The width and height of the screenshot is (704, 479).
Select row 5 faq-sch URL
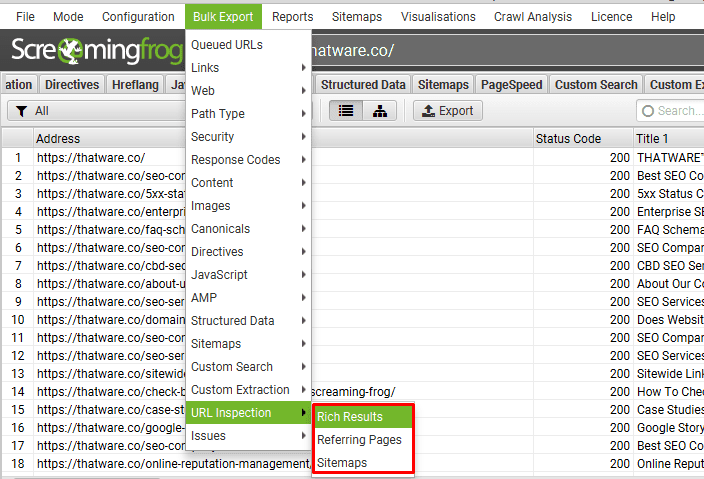tap(111, 229)
